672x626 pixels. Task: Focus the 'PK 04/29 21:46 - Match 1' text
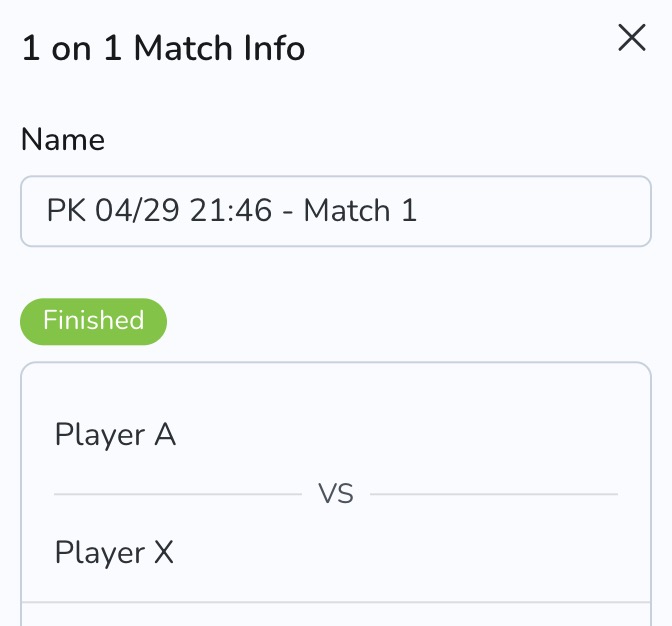click(x=231, y=211)
